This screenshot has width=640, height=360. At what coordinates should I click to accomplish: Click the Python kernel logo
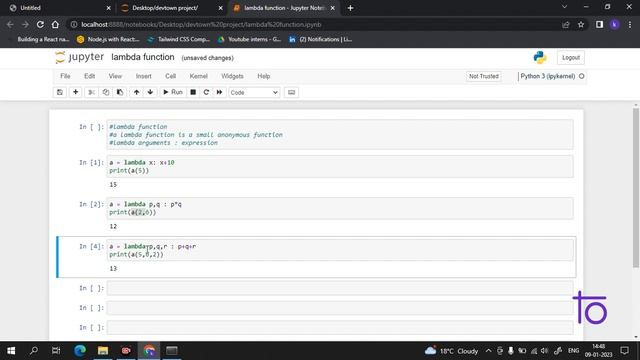[540, 57]
